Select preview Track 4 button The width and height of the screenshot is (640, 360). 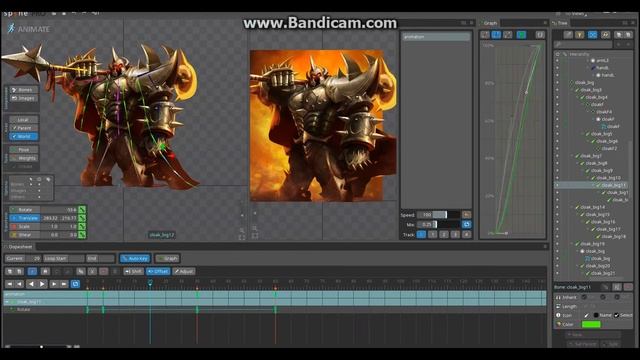pos(467,234)
